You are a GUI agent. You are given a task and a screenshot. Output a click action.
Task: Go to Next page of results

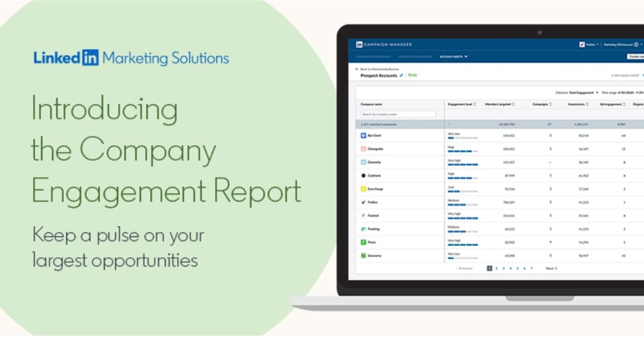tap(552, 268)
